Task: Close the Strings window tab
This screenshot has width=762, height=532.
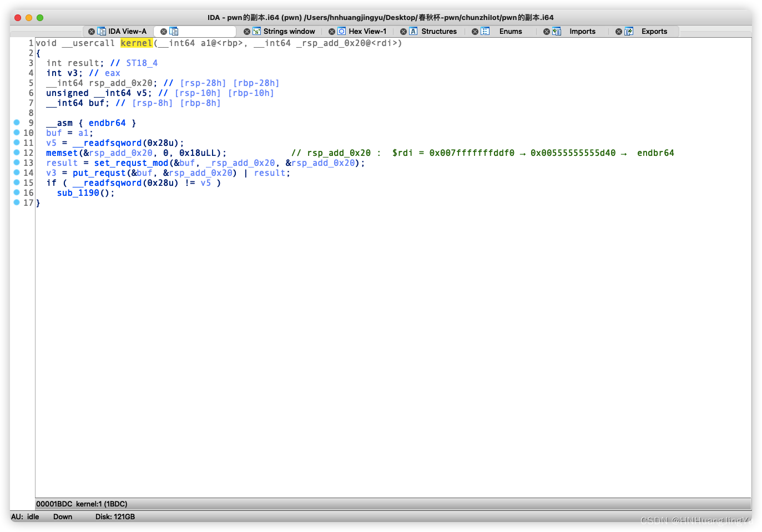Action: [247, 32]
